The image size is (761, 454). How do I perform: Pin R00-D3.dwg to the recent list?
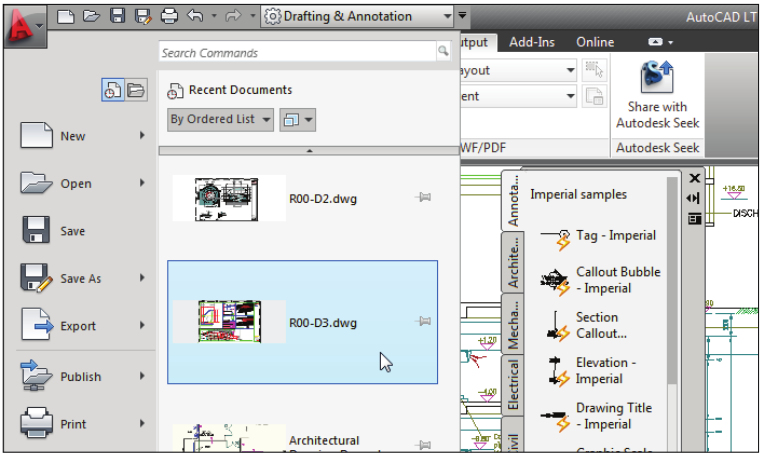point(423,321)
